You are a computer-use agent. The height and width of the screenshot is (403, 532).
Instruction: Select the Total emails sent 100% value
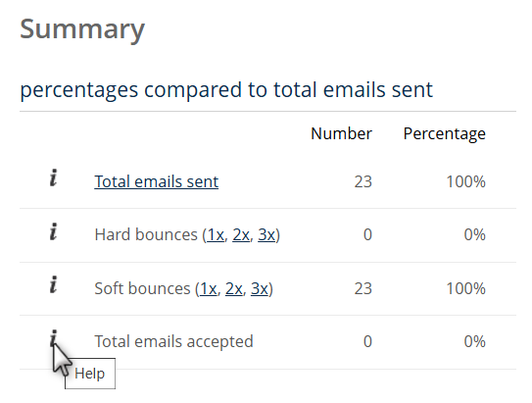pos(465,181)
